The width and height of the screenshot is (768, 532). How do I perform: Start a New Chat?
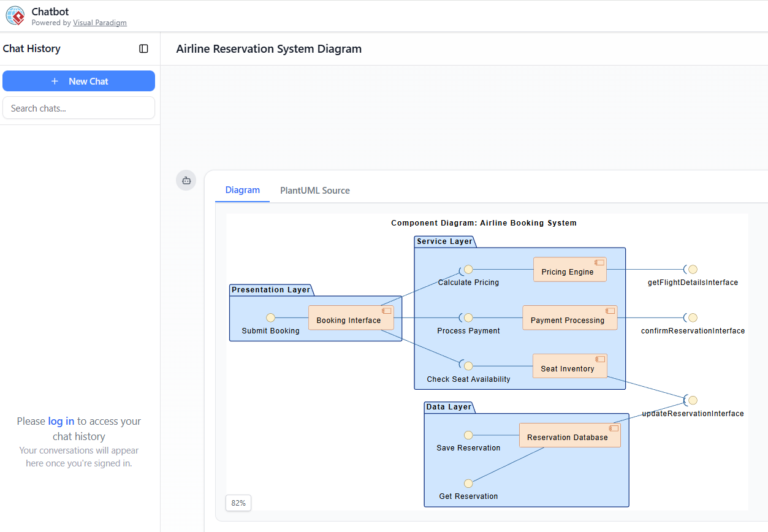[78, 81]
